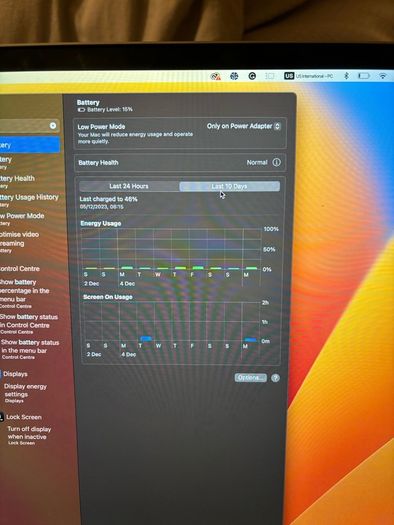Select Show battery status in Control Centre
Image resolution: width=394 pixels, height=525 pixels.
pyautogui.click(x=29, y=323)
